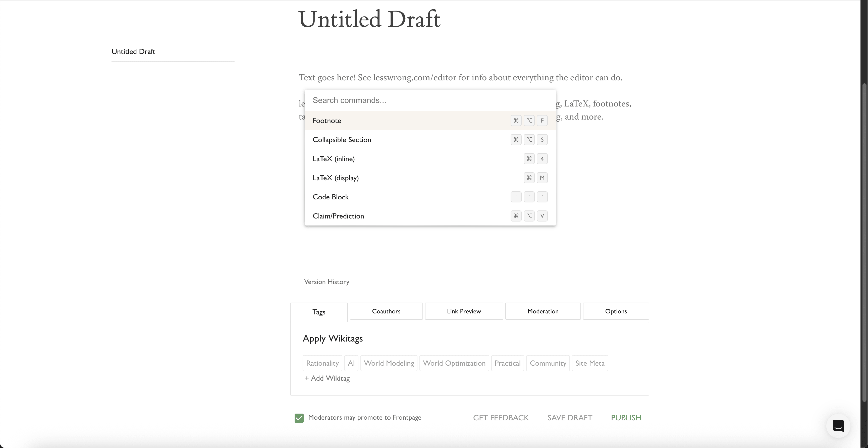Click the Publish button
Screen dimensions: 868x448
[x=626, y=418]
